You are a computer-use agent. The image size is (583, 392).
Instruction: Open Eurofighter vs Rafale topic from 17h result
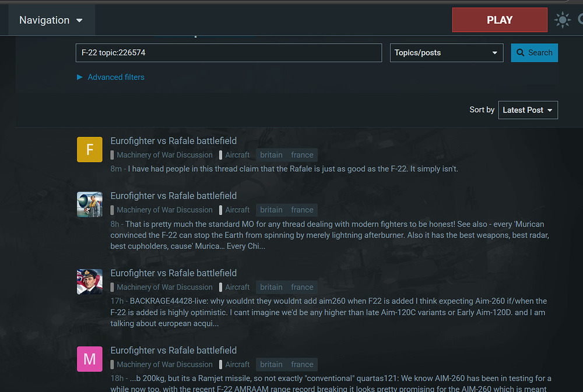tap(174, 273)
